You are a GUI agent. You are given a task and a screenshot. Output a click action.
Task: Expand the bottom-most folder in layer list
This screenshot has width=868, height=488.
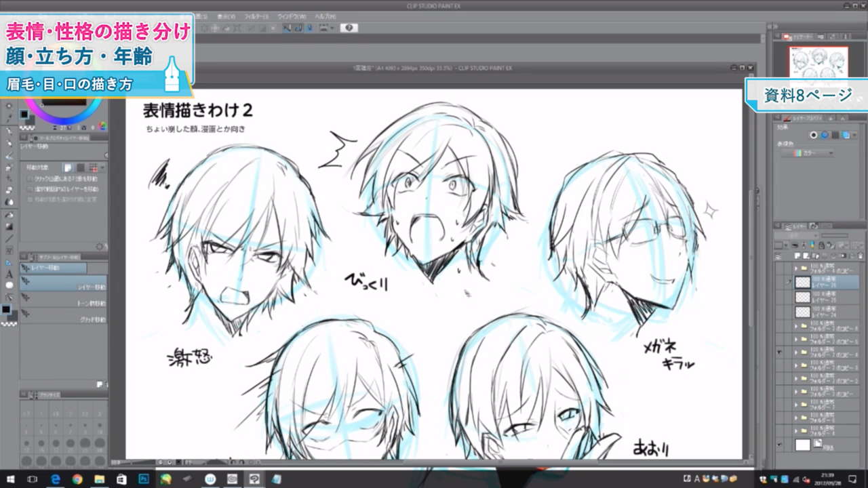pos(796,430)
